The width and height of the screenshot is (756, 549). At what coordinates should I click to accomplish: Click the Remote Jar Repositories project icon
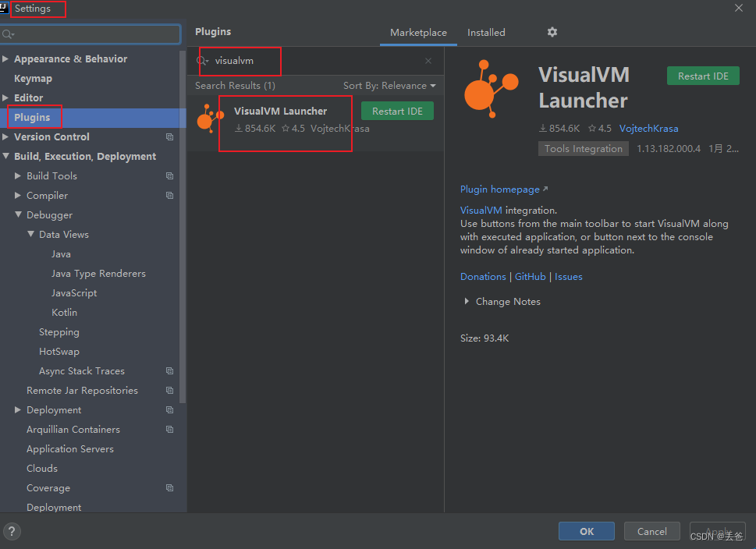click(x=170, y=391)
